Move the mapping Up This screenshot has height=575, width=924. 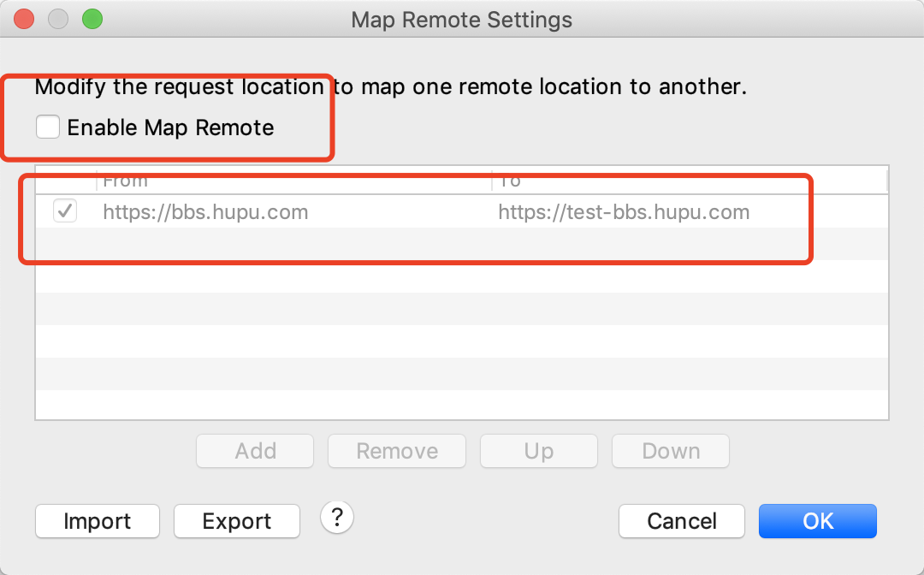tap(538, 451)
